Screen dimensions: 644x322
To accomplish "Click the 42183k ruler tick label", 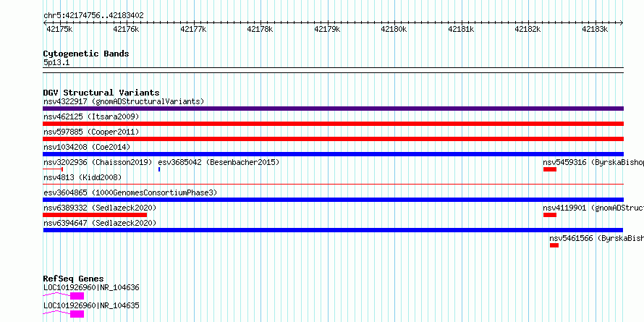I will (595, 29).
